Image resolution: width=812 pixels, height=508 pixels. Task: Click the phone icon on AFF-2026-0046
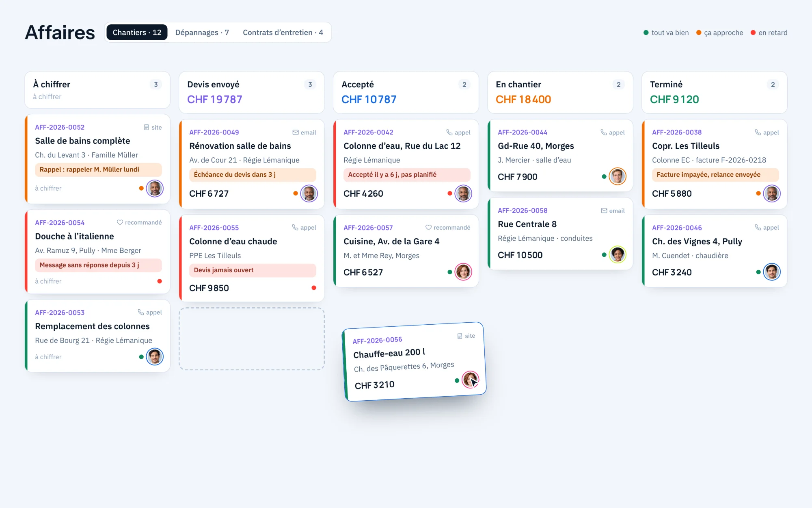pyautogui.click(x=758, y=228)
